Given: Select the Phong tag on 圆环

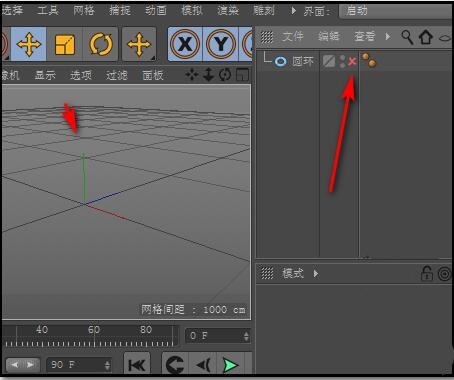Looking at the screenshot, I should [369, 60].
